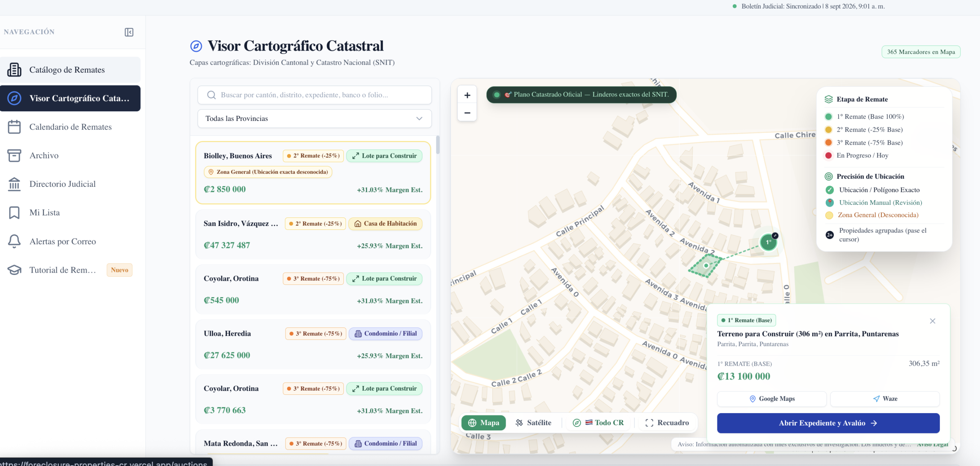Open Catálogo de Remates in sidebar

point(70,70)
